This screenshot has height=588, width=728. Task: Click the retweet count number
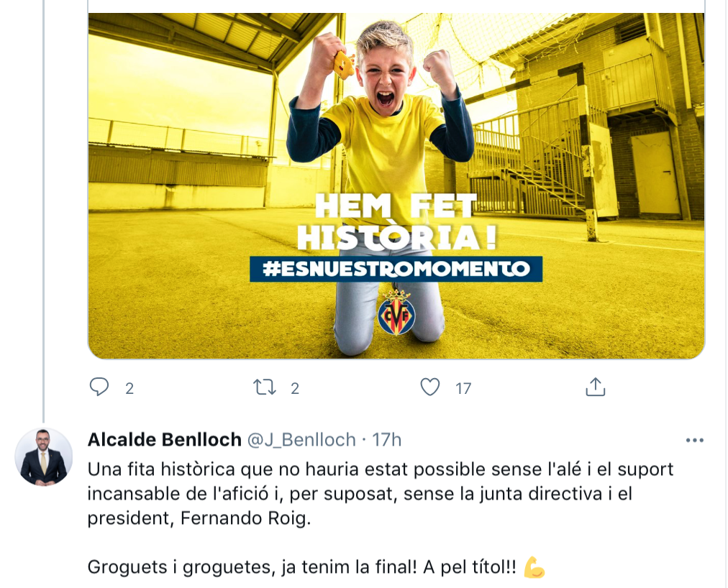(294, 389)
